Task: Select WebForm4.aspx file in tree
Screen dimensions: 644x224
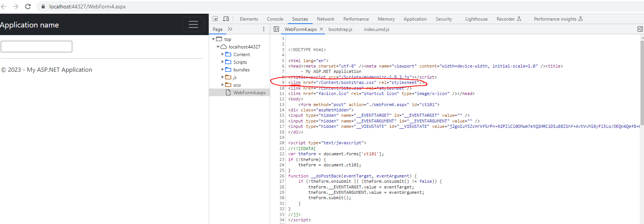Action: (240, 93)
